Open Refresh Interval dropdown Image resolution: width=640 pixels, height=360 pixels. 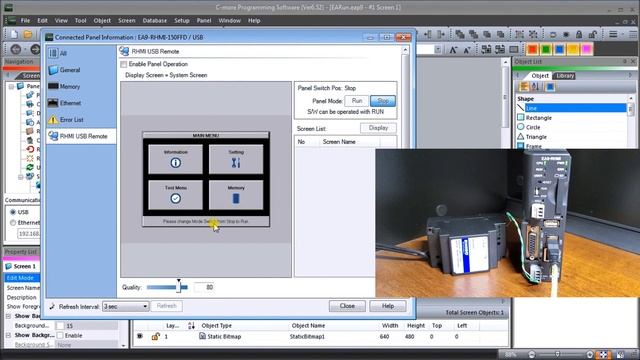coord(126,306)
